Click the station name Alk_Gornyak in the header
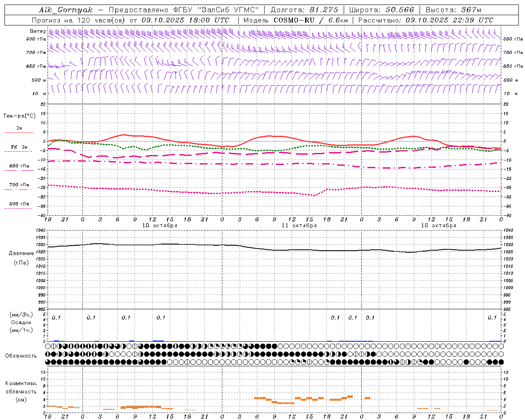The image size is (525, 420). 66,10
